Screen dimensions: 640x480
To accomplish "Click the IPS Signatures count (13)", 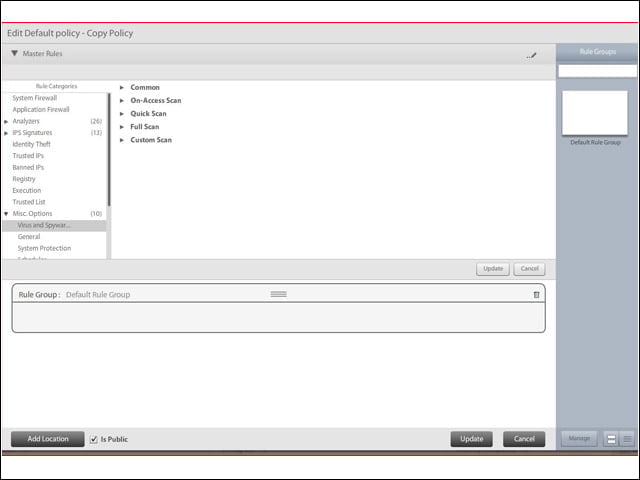I will (96, 133).
